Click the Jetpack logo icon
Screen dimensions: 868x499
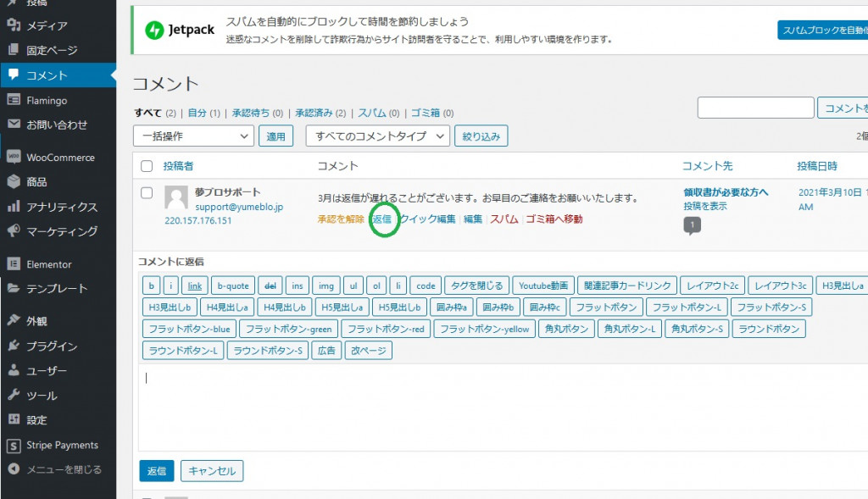click(x=154, y=30)
